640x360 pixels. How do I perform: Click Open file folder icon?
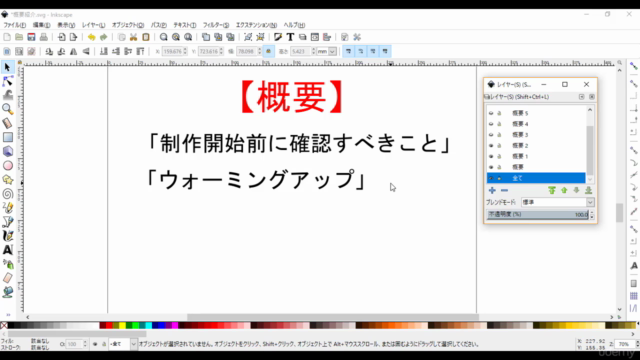coord(19,37)
